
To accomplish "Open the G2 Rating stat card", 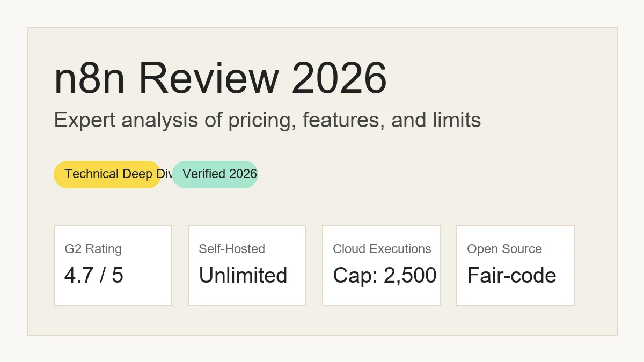I will 113,265.
